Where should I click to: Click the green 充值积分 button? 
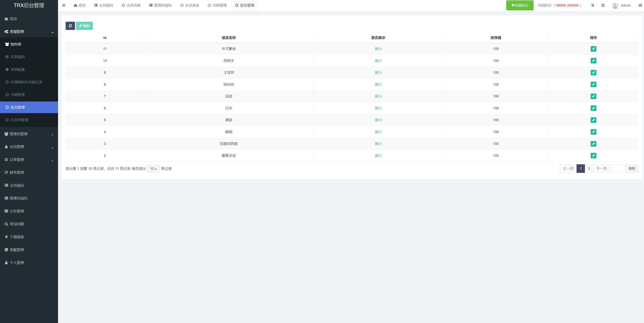[519, 5]
